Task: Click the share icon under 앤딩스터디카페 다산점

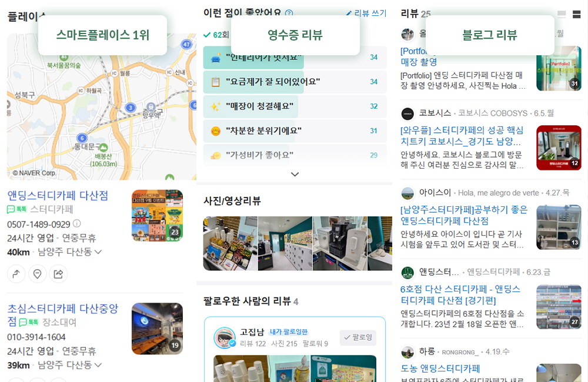Action: click(58, 274)
